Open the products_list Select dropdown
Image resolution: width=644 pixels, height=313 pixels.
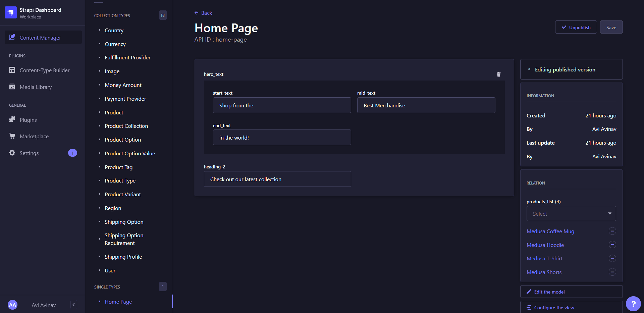(x=571, y=214)
